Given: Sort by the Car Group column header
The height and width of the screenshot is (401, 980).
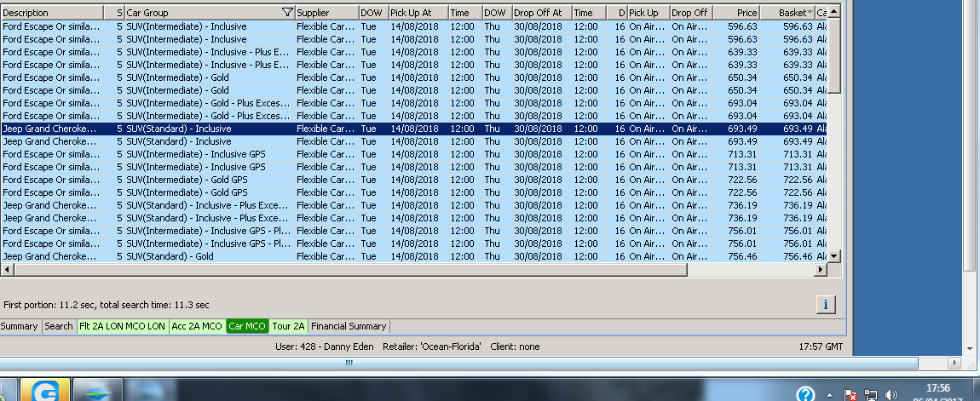Looking at the screenshot, I should coord(210,13).
